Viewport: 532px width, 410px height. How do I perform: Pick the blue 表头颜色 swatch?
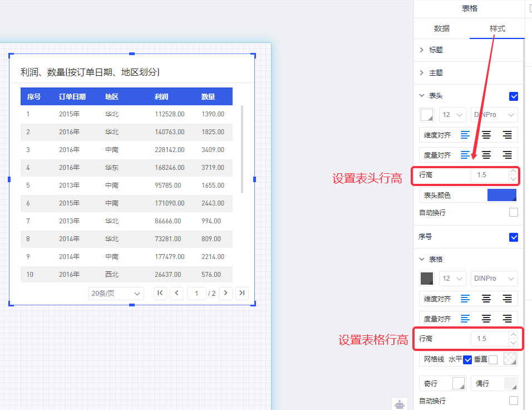tap(502, 195)
